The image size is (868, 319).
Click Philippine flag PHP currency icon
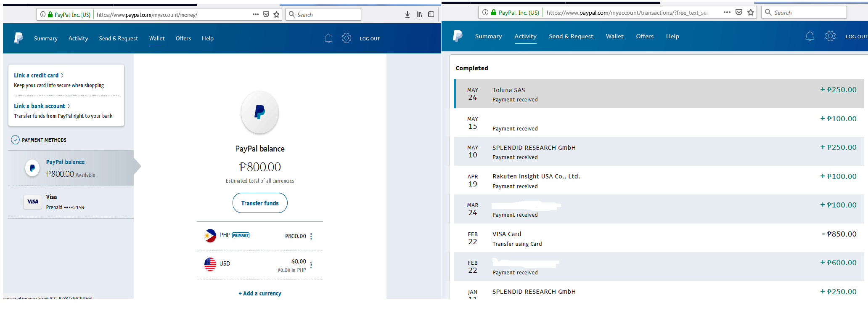click(x=210, y=236)
